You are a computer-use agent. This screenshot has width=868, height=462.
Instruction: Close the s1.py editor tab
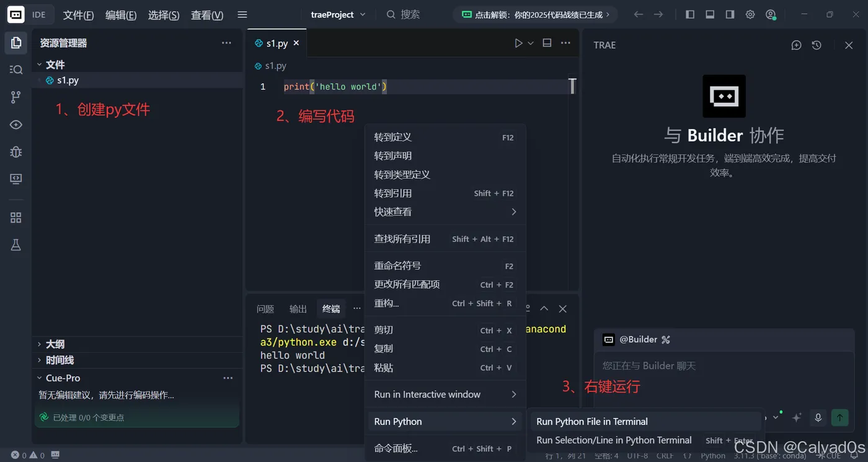point(296,43)
